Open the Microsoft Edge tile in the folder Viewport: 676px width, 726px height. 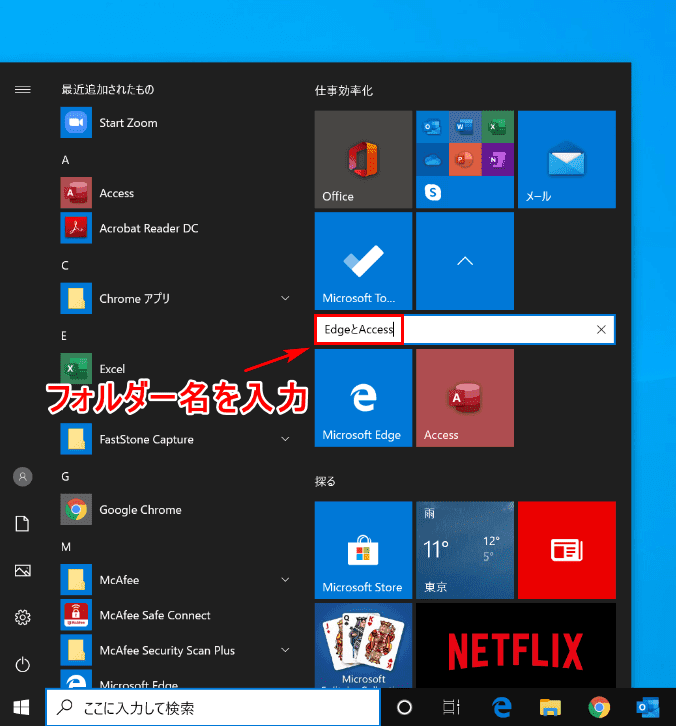[363, 398]
